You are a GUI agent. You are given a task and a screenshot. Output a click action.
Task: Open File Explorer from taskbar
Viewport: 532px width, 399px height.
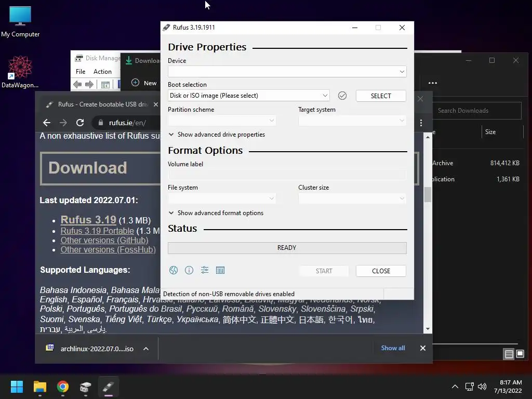click(39, 387)
